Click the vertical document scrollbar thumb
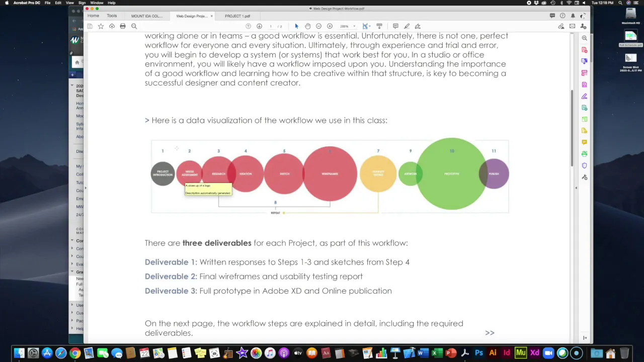This screenshot has height=362, width=644. [x=571, y=128]
